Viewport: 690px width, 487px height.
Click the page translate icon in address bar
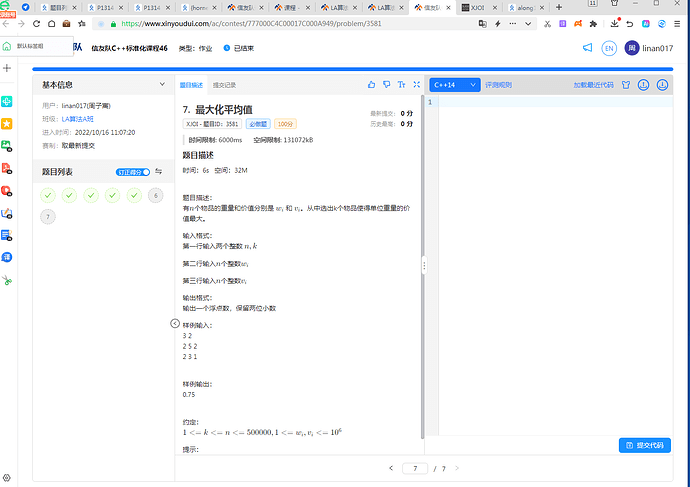[483, 24]
